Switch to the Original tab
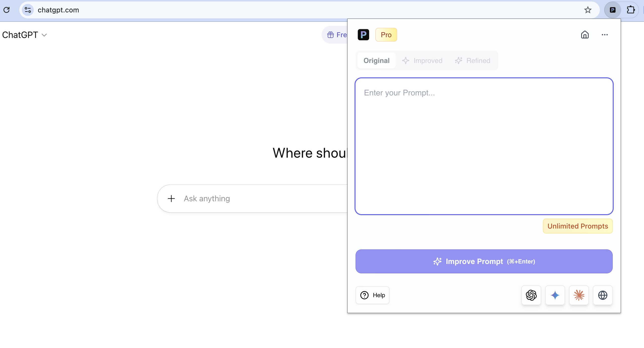This screenshot has height=348, width=644. (376, 60)
